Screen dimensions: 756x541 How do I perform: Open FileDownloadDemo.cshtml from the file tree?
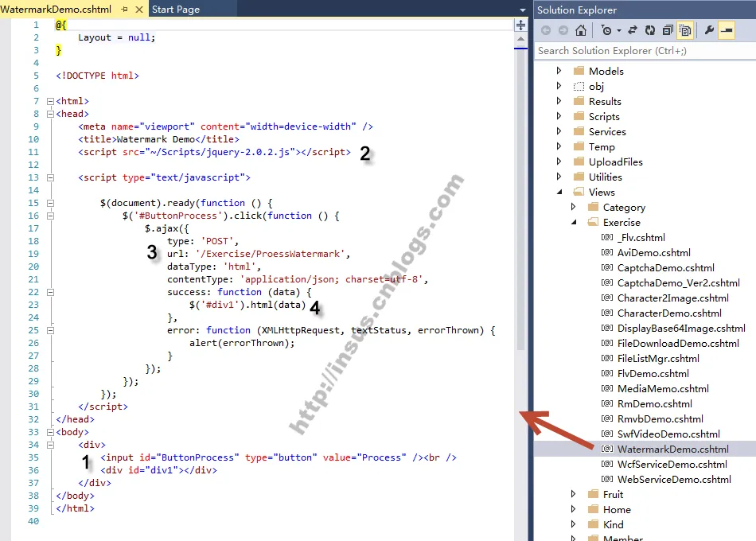coord(678,344)
